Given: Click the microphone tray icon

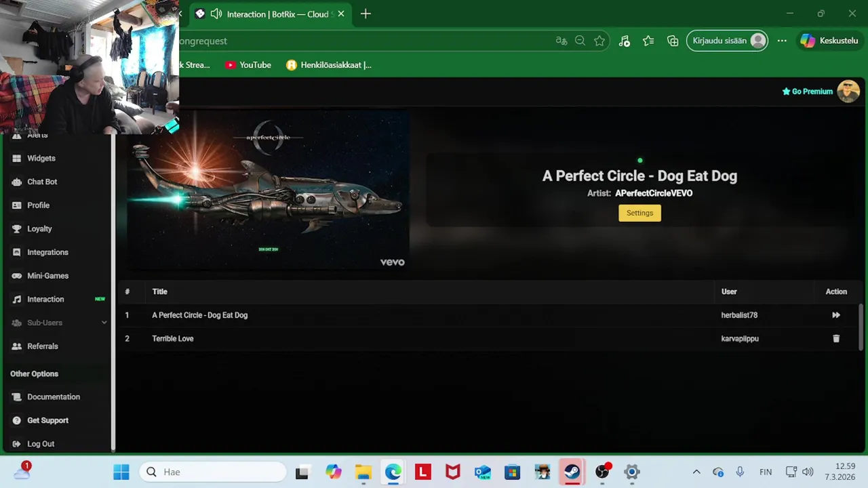Looking at the screenshot, I should click(x=740, y=472).
